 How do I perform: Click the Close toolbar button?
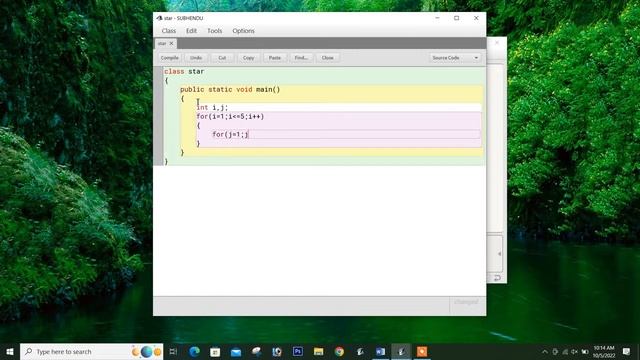(x=327, y=58)
